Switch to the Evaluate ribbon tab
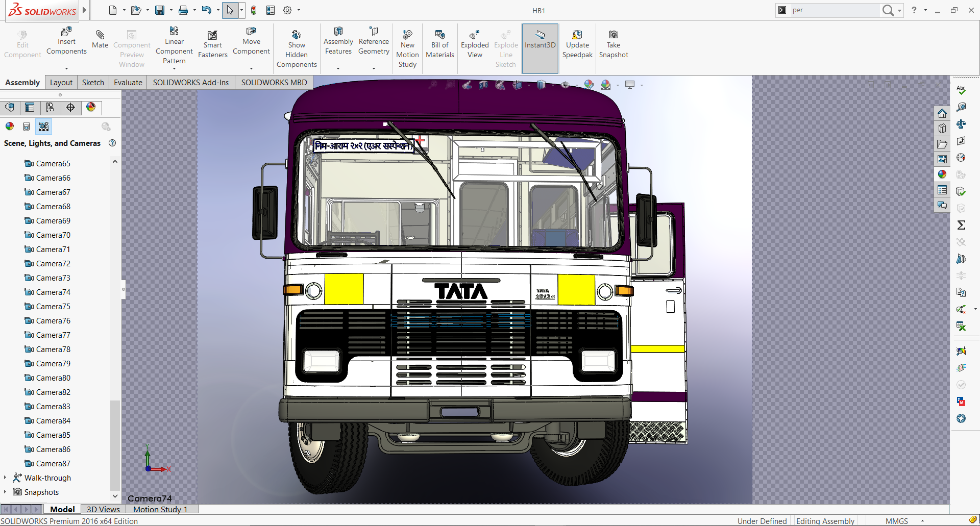The image size is (980, 526). 128,83
